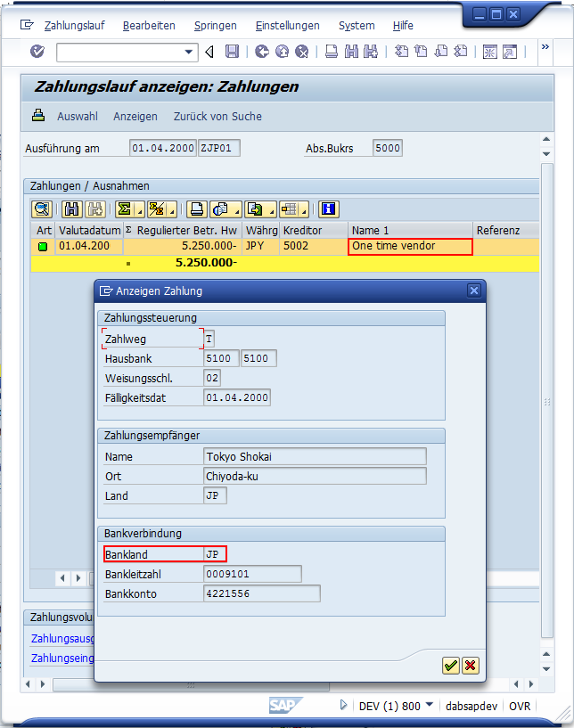The width and height of the screenshot is (574, 728).
Task: Click the Name field showing Tokyo Shokai
Action: pyautogui.click(x=315, y=456)
